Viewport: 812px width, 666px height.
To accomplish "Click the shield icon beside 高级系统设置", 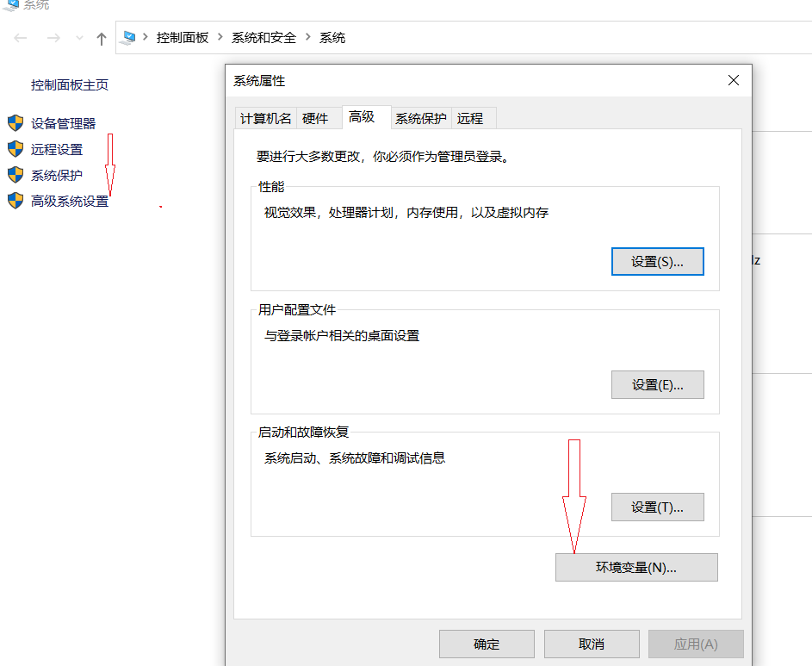I will 15,201.
